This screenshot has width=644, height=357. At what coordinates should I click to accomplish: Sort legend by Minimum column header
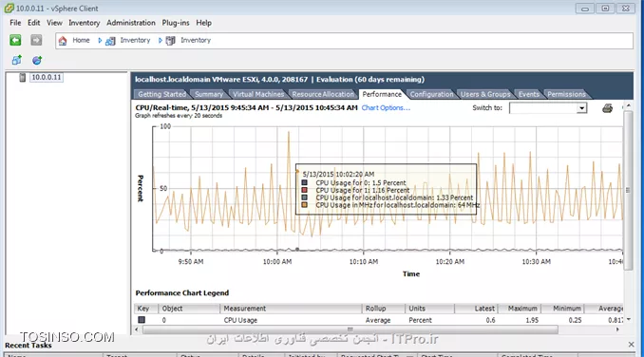point(562,309)
